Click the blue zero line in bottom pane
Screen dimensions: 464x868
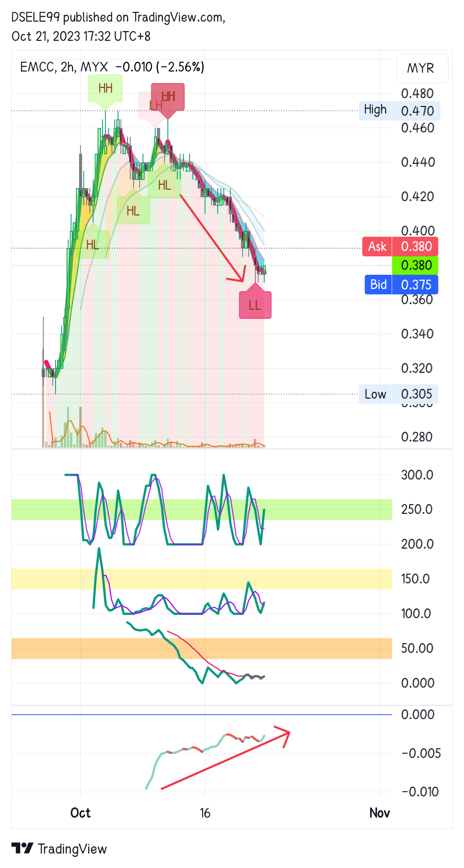pyautogui.click(x=202, y=715)
